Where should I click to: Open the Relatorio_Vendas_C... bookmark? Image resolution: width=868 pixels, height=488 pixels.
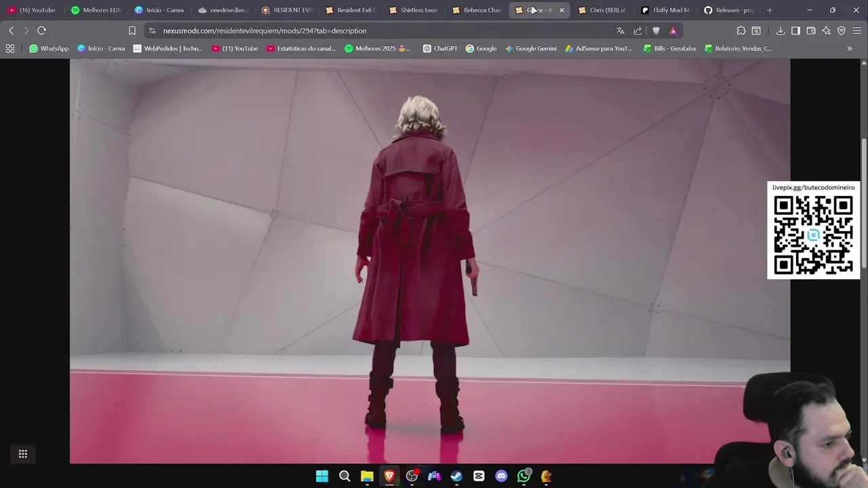coord(738,48)
